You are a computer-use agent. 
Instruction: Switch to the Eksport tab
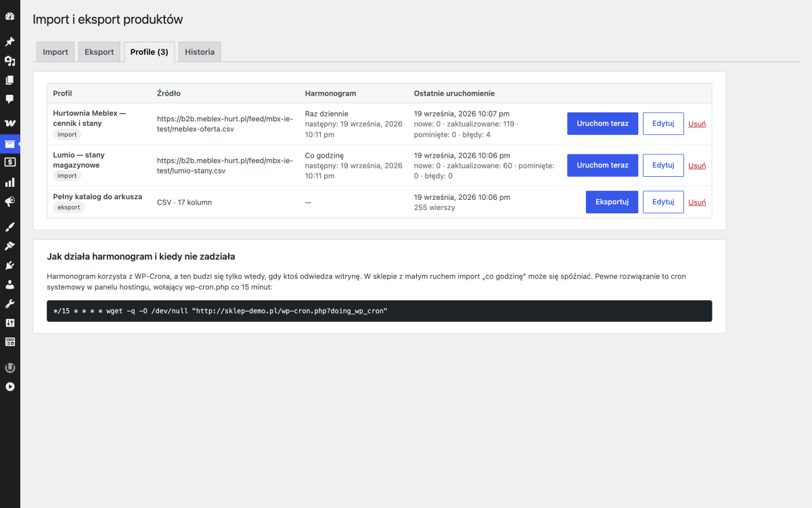(99, 52)
